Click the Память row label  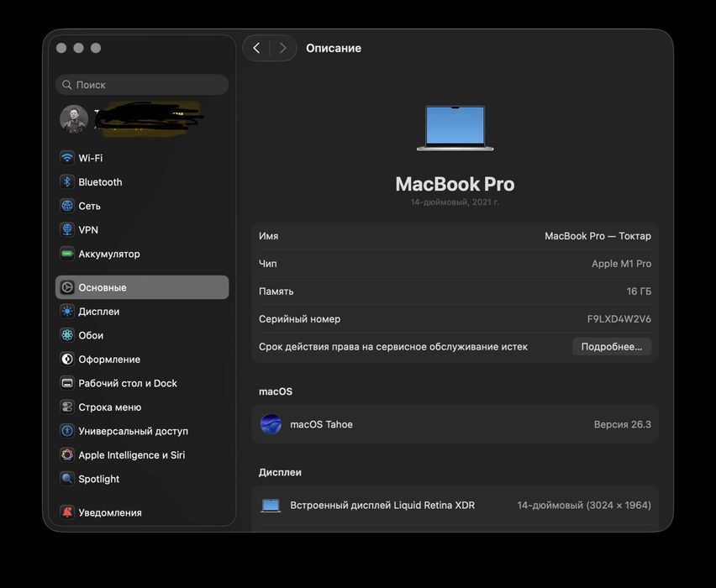tap(276, 291)
